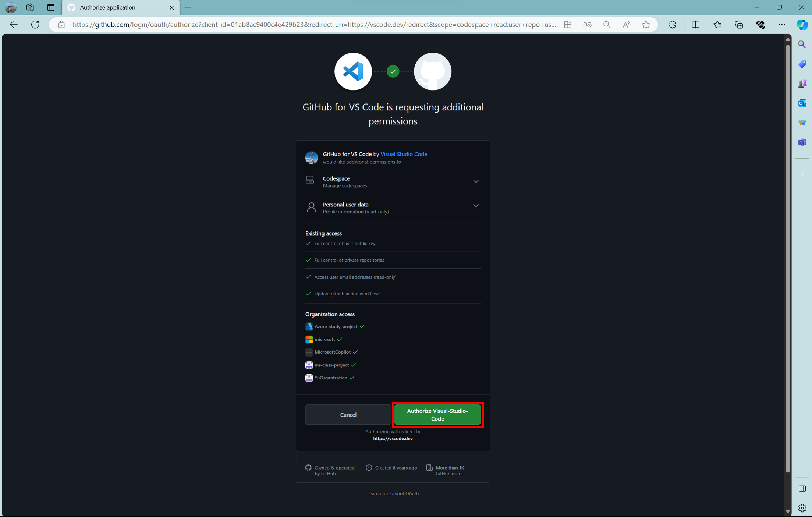Viewport: 812px width, 517px height.
Task: Open the translate page tool
Action: pyautogui.click(x=587, y=25)
